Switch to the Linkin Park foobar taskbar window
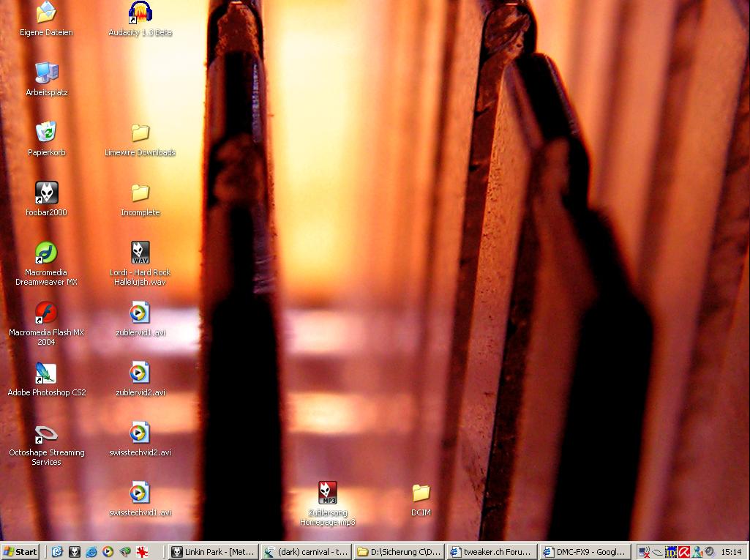The height and width of the screenshot is (560, 750). pyautogui.click(x=213, y=552)
